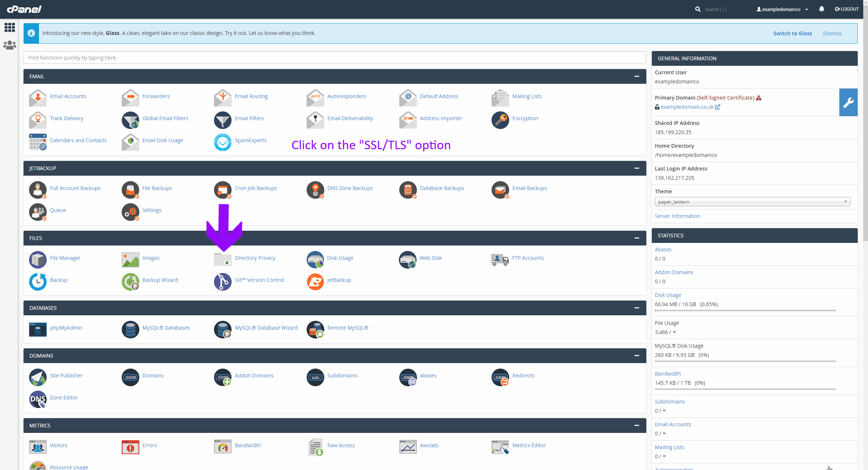
Task: Click the Backup Wizard icon
Action: [130, 281]
